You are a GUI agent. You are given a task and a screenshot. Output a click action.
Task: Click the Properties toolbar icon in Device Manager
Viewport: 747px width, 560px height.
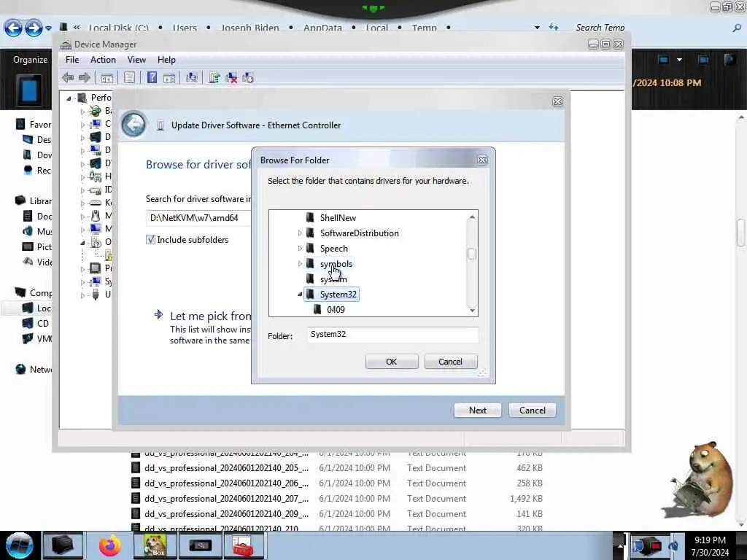(129, 77)
